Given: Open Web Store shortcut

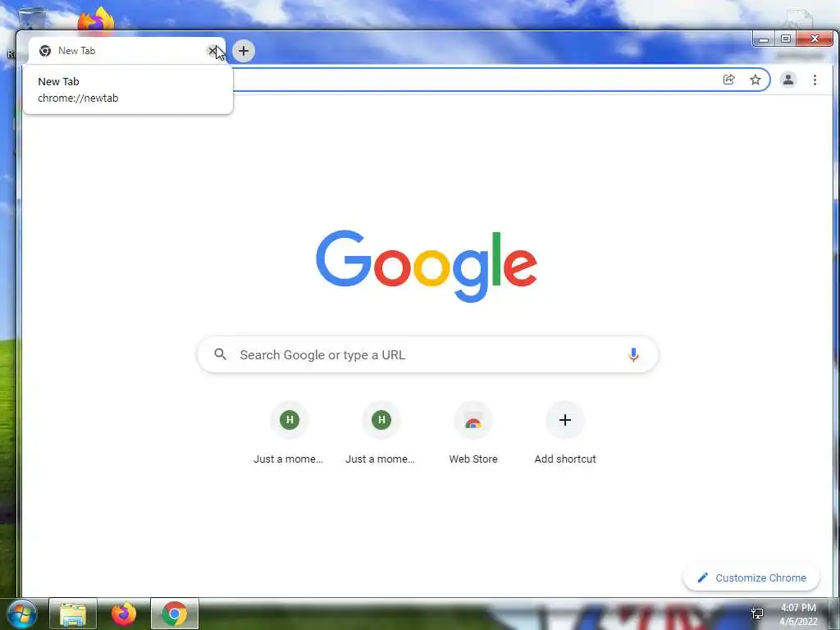Looking at the screenshot, I should click(473, 433).
